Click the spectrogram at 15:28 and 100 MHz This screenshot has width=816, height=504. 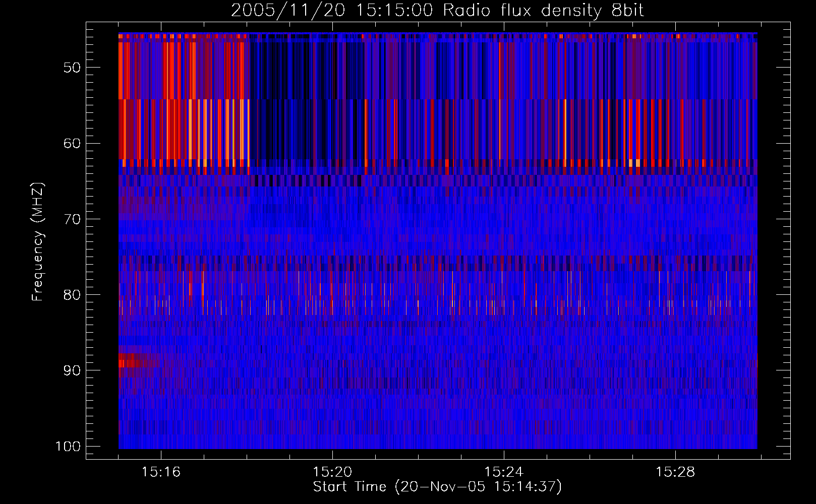[675, 445]
